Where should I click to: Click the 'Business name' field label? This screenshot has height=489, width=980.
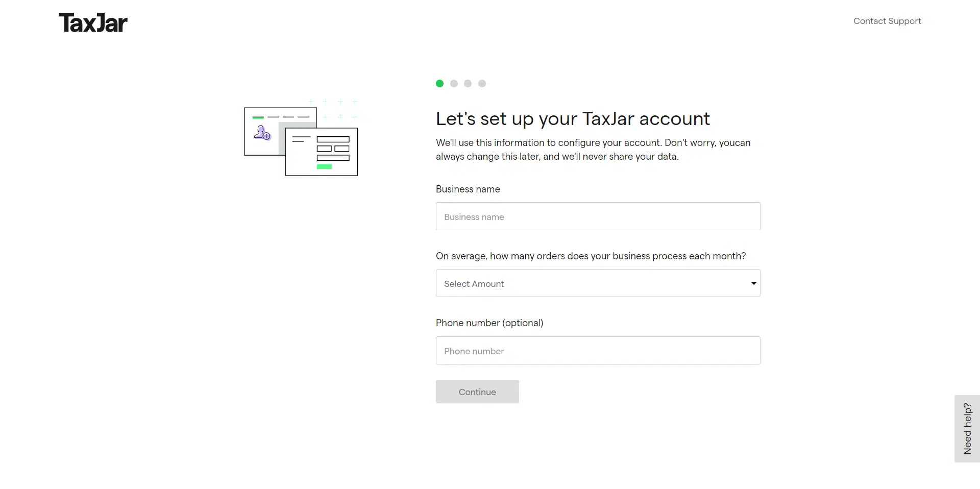click(x=468, y=189)
